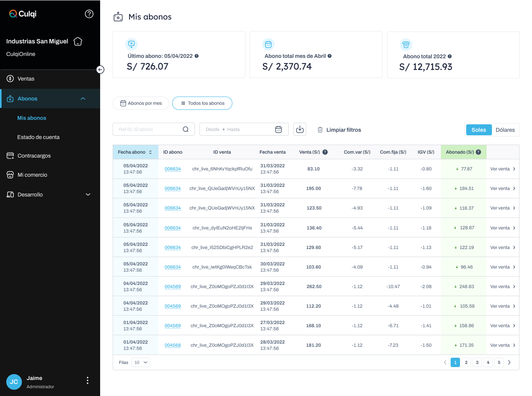Switch currency to Dólares
Screen dimensions: 532x396
coord(505,130)
